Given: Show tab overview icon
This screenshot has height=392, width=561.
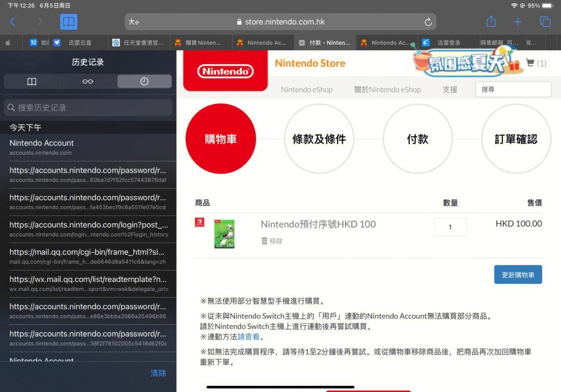Looking at the screenshot, I should pos(545,22).
